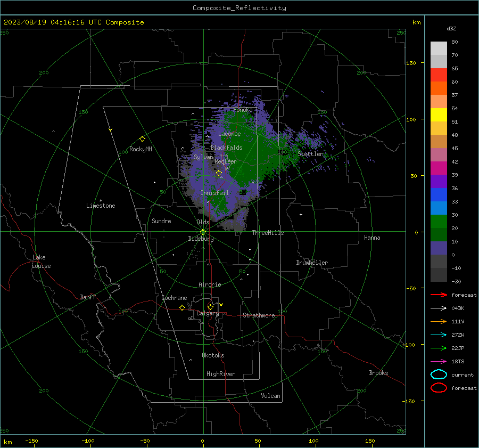Click the white 04DK arrow icon
The width and height of the screenshot is (479, 448).
tap(439, 308)
